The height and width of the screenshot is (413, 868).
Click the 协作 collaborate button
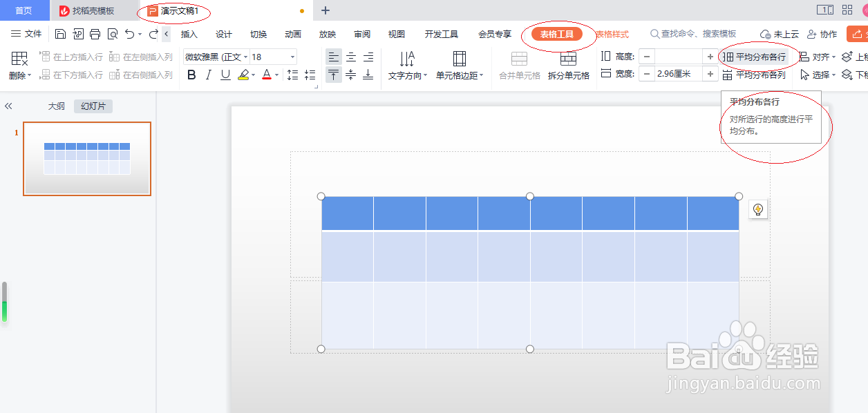tap(822, 34)
